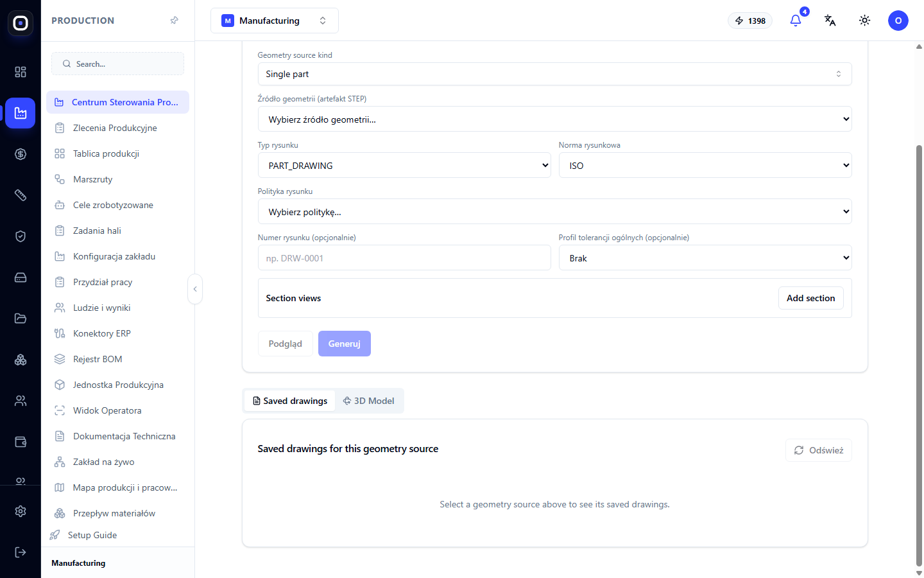Screen dimensions: 924x578
Task: Click the logout icon in left rail
Action: [x=21, y=552]
